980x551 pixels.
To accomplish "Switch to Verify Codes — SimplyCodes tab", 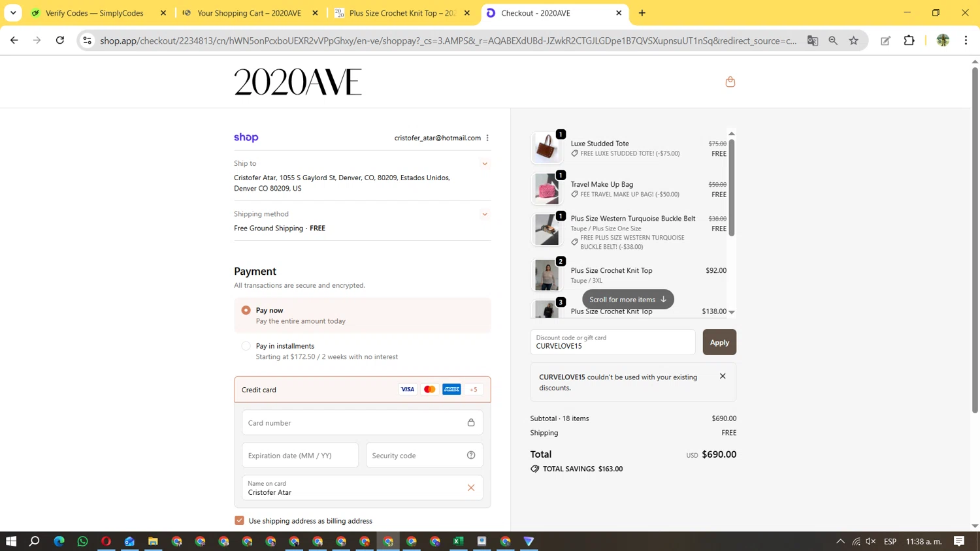I will pyautogui.click(x=99, y=13).
